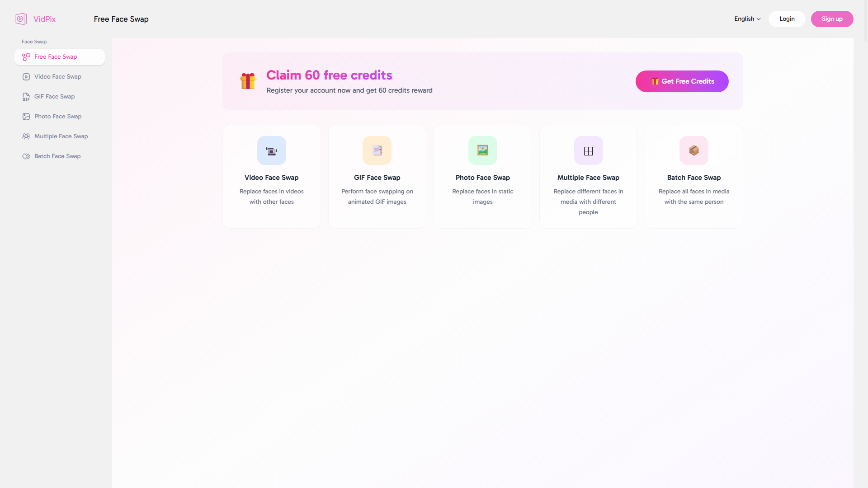
Task: Click the landscape photo icon tile
Action: (482, 150)
